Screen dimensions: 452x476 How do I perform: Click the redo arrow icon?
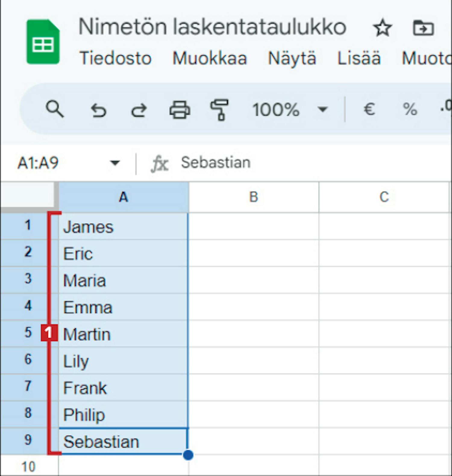139,110
